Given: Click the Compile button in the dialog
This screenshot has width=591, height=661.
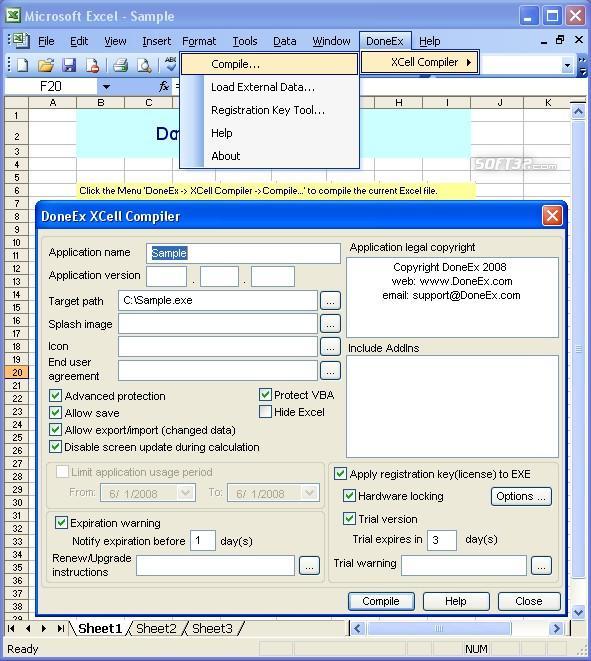Looking at the screenshot, I should point(381,601).
